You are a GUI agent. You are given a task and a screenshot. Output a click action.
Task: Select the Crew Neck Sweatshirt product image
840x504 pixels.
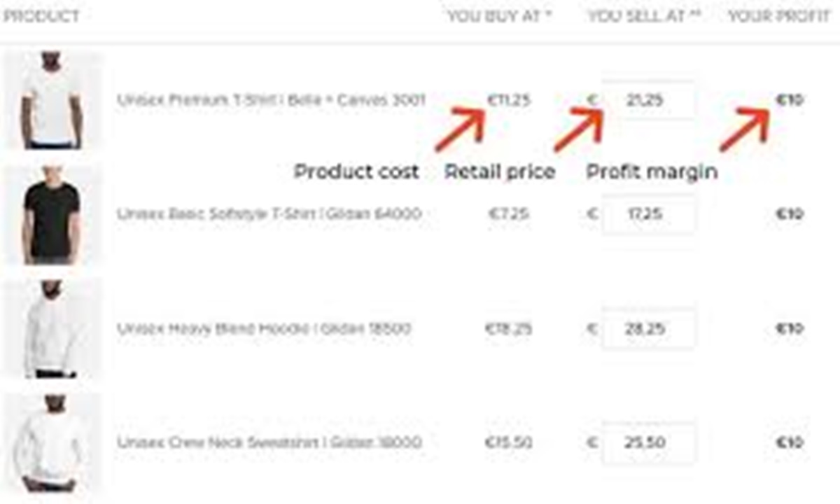click(x=51, y=442)
